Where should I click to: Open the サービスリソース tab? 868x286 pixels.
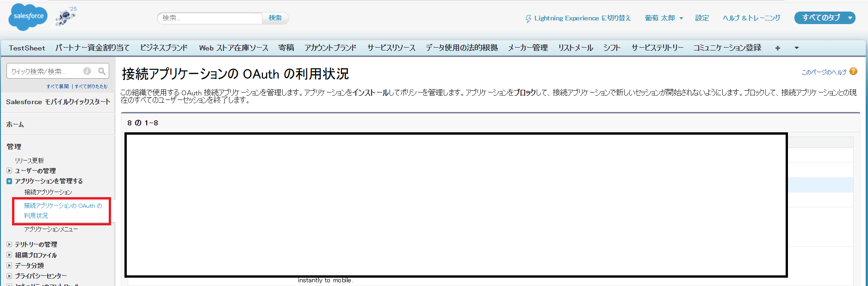(x=391, y=48)
